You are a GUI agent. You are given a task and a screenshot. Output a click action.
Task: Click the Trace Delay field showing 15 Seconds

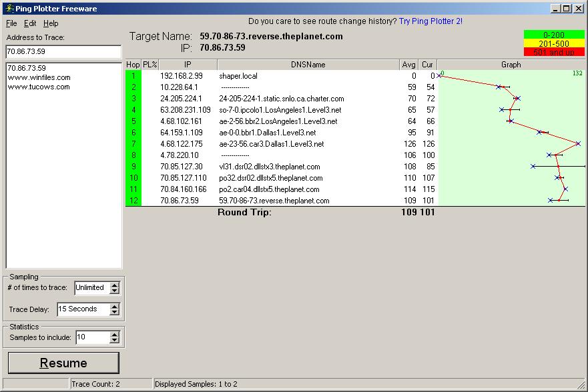coord(81,309)
